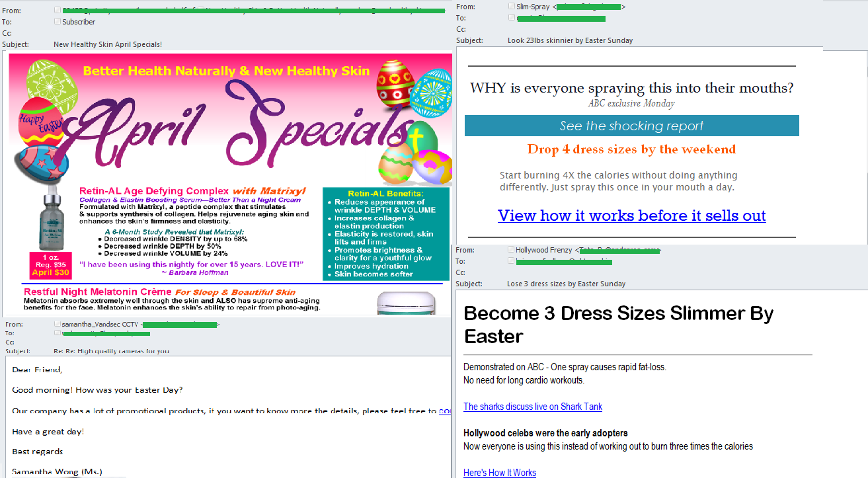Image resolution: width=868 pixels, height=478 pixels.
Task: Open the "Here's How It Works" link
Action: [x=500, y=472]
